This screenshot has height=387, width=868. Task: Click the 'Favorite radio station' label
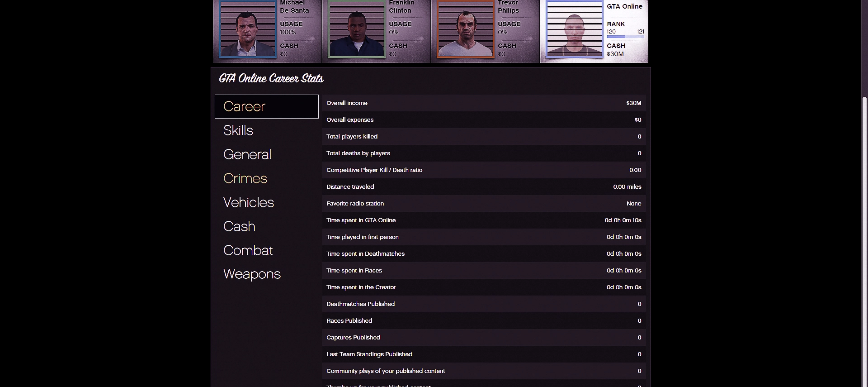pos(355,204)
